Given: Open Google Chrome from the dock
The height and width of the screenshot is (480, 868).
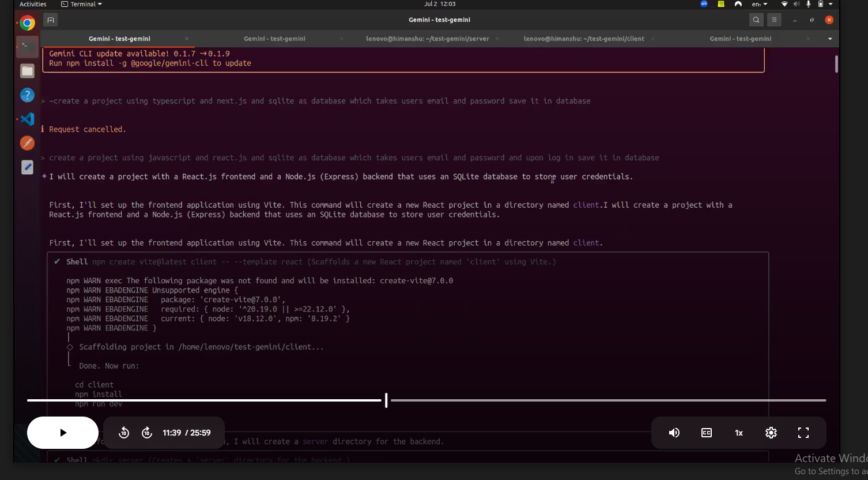Looking at the screenshot, I should (x=27, y=23).
